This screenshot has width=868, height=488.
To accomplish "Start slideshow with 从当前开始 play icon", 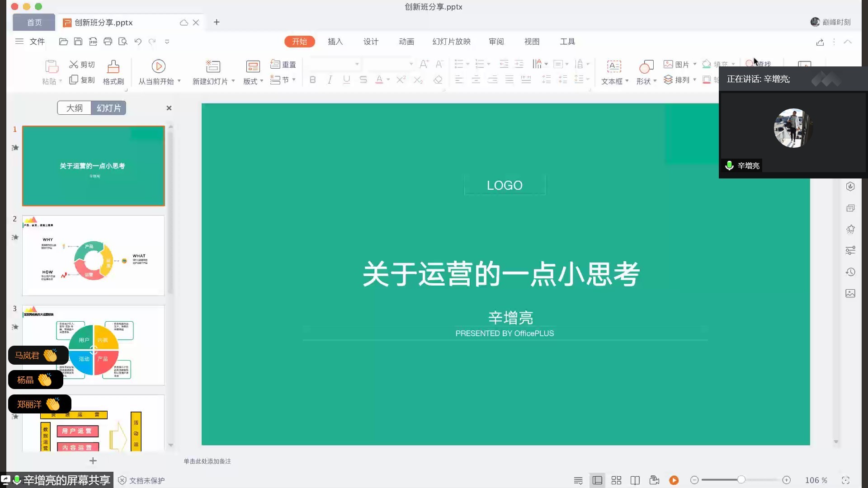I will click(158, 66).
